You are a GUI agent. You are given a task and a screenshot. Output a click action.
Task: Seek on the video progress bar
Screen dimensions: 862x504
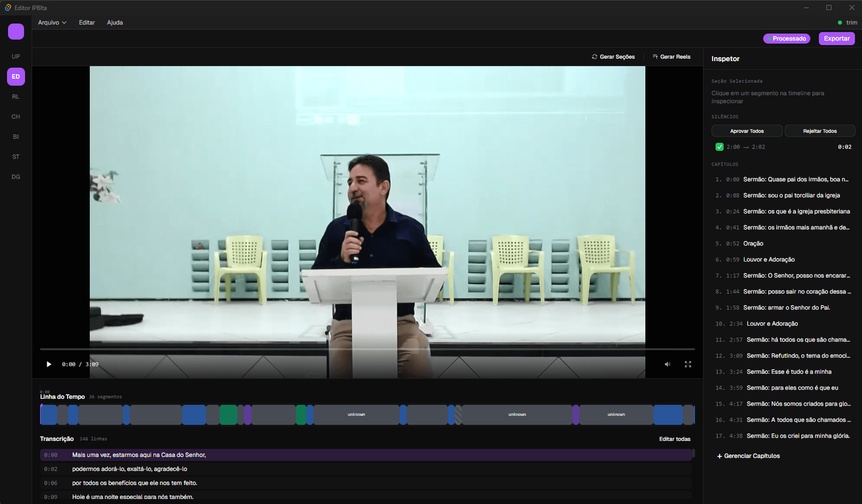(368, 349)
